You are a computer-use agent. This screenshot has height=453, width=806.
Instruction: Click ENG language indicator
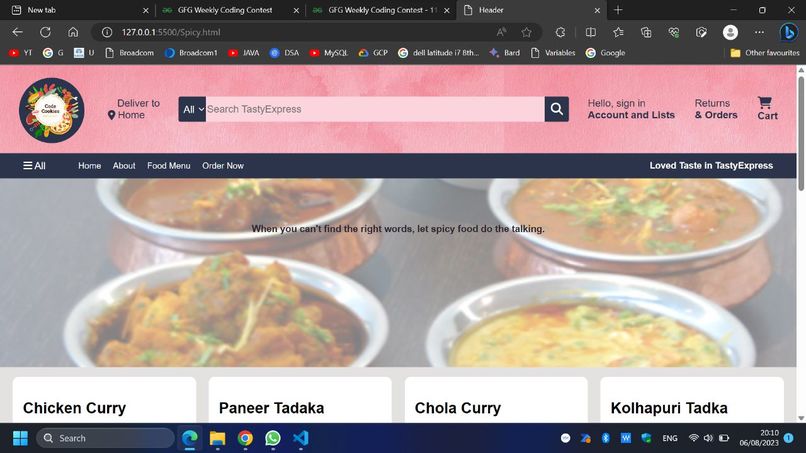click(x=669, y=438)
